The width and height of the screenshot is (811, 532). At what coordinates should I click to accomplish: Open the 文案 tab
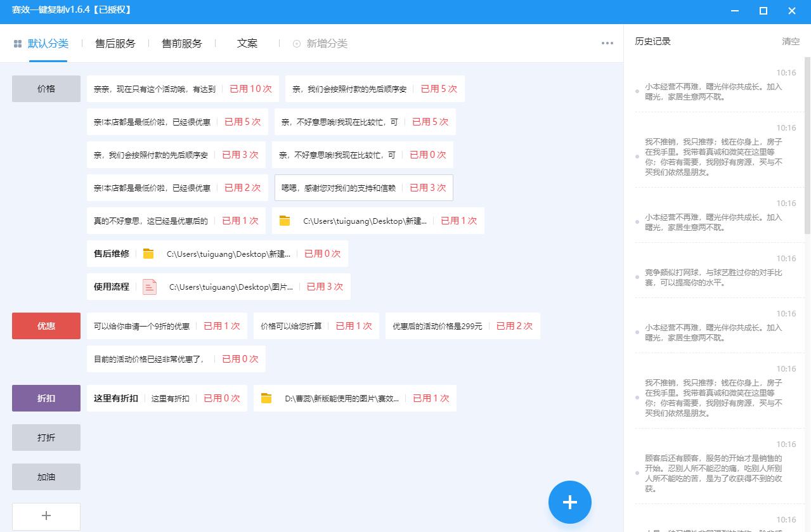(247, 43)
